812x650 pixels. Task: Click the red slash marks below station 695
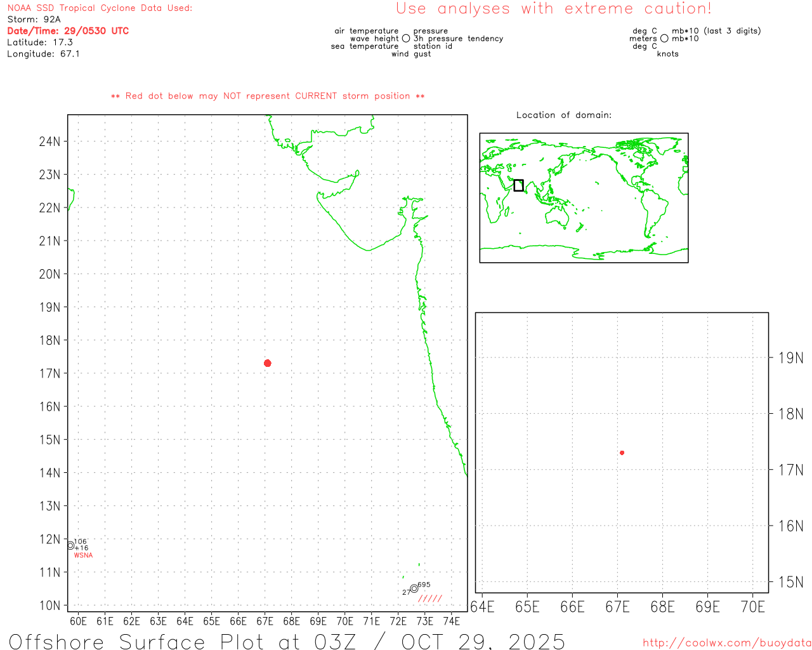(x=430, y=599)
